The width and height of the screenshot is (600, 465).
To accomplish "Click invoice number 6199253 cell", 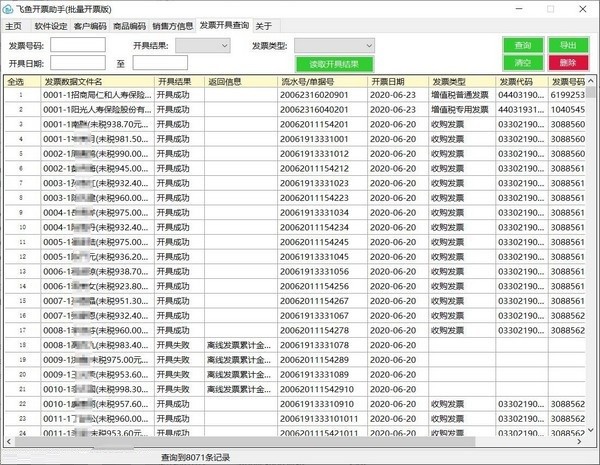I will 567,95.
